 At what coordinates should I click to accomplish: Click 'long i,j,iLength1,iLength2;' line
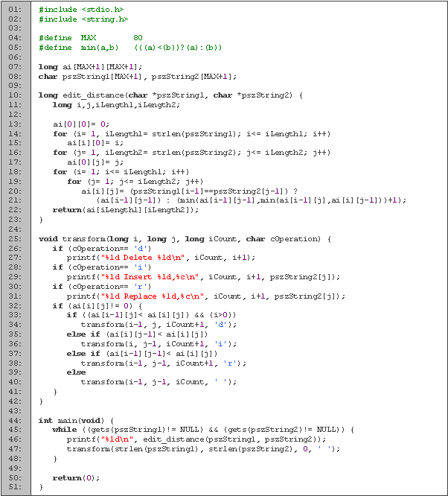116,105
